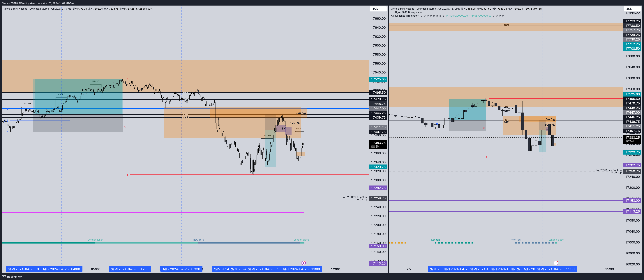
Task: Click the purple 17153.00 label on left chart
Action: point(378,246)
